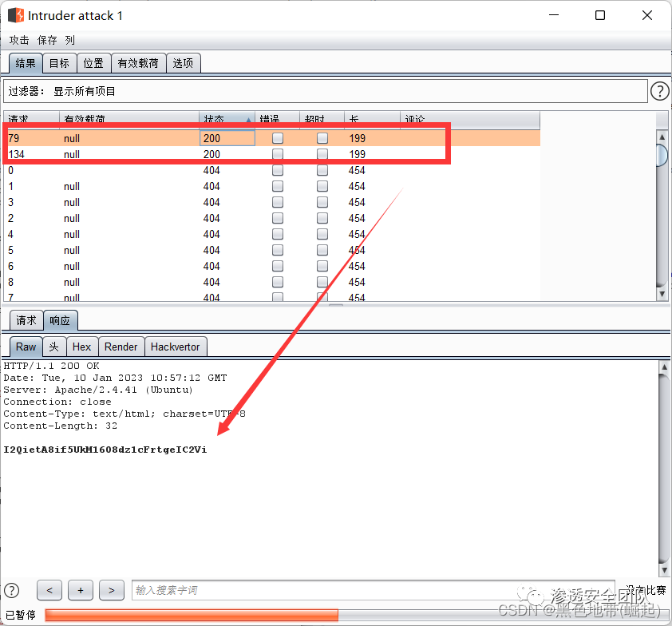Switch to the 选项 tab
The width and height of the screenshot is (672, 626).
183,63
